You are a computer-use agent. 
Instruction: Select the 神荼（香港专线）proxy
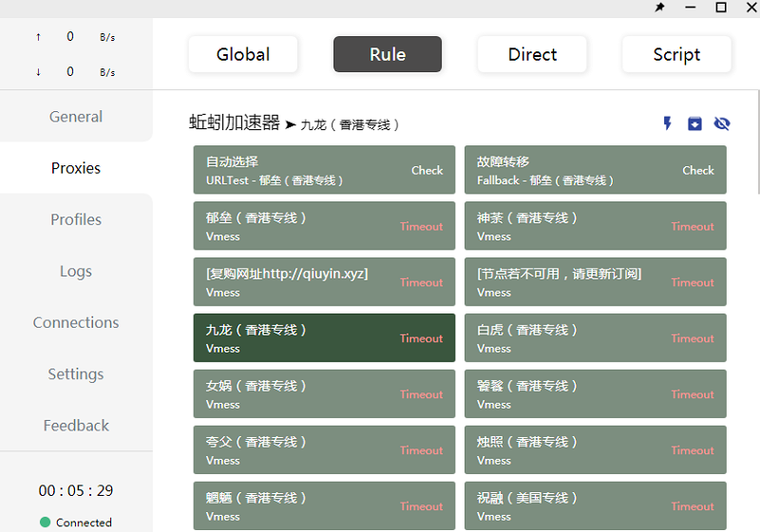[x=596, y=226]
